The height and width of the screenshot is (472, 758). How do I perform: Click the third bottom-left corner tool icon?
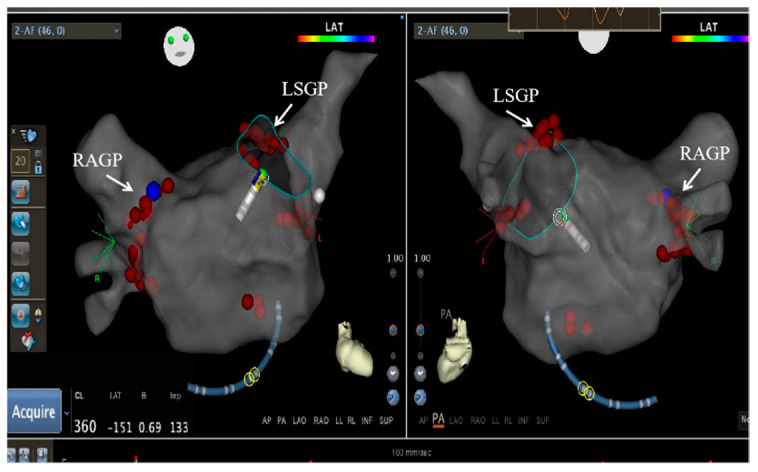click(43, 455)
